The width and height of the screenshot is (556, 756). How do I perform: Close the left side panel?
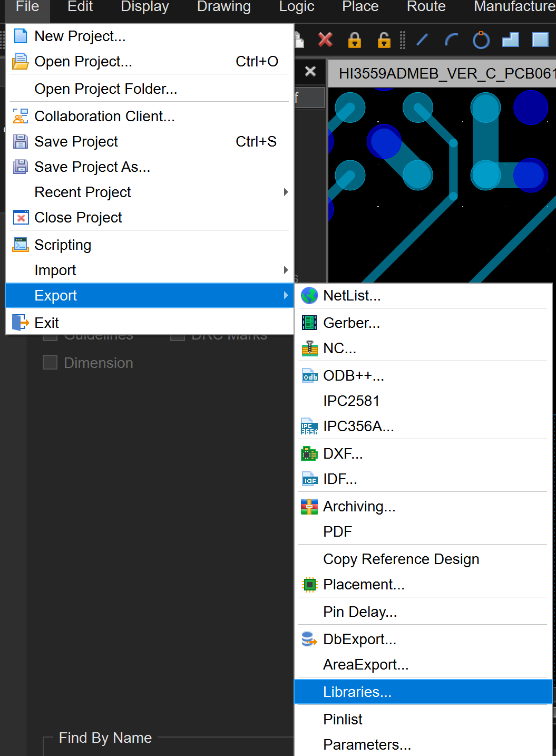coord(310,71)
